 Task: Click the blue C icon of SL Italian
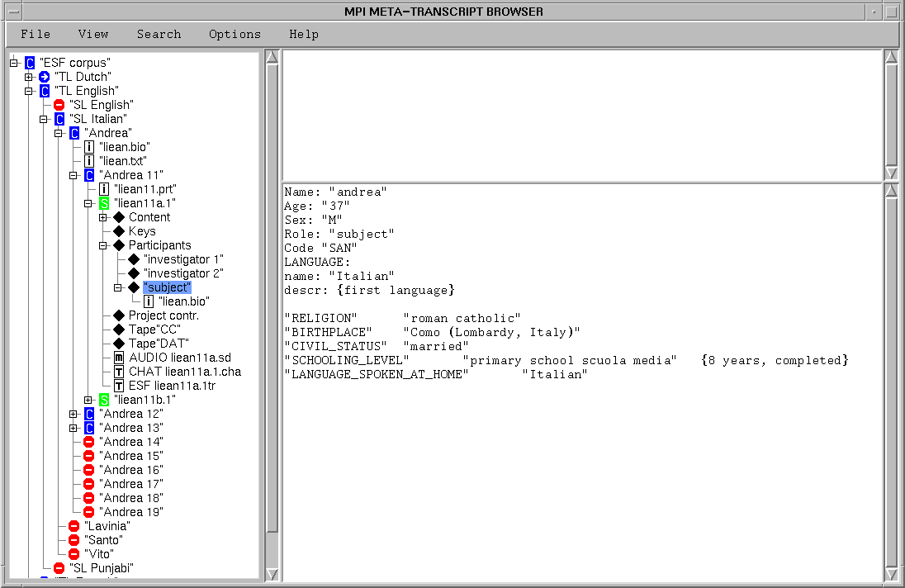[59, 119]
